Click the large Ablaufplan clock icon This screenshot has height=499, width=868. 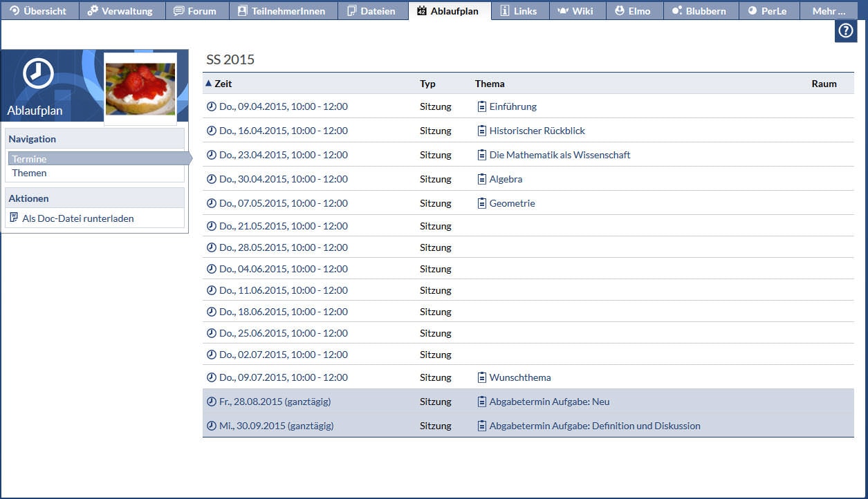(x=38, y=73)
